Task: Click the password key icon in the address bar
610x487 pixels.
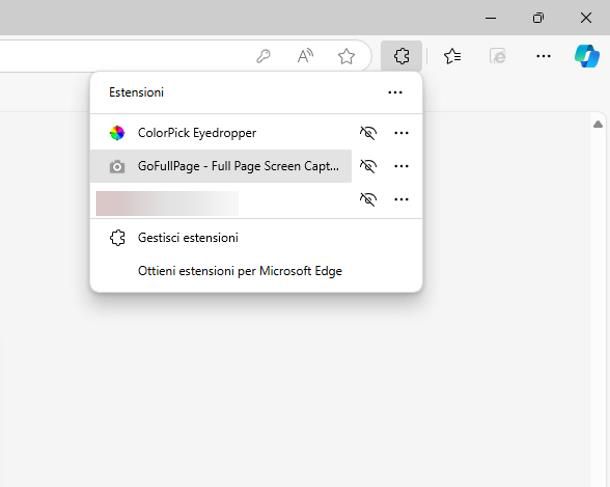Action: 263,56
